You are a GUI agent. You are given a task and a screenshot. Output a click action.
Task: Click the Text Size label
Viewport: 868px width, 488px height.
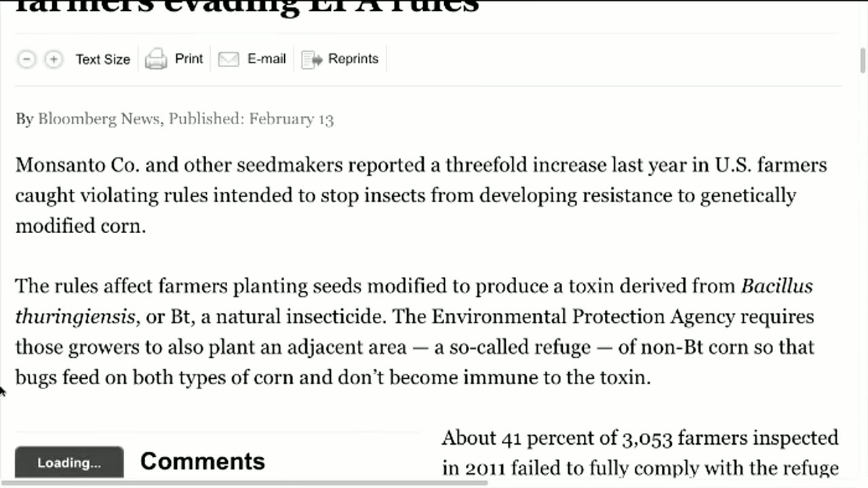[102, 60]
